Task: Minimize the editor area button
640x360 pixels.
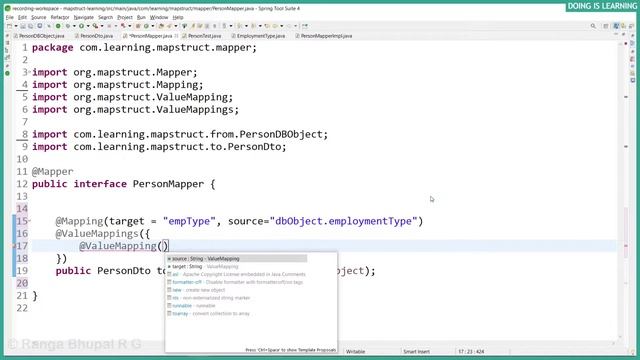Action: [x=616, y=35]
